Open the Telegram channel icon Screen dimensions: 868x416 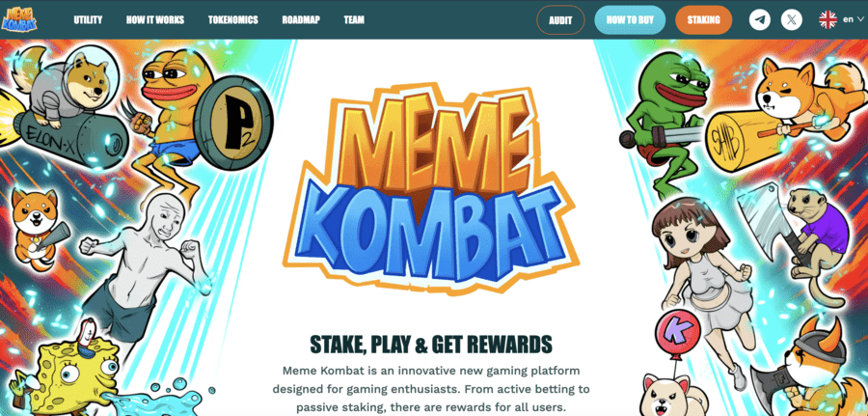760,20
